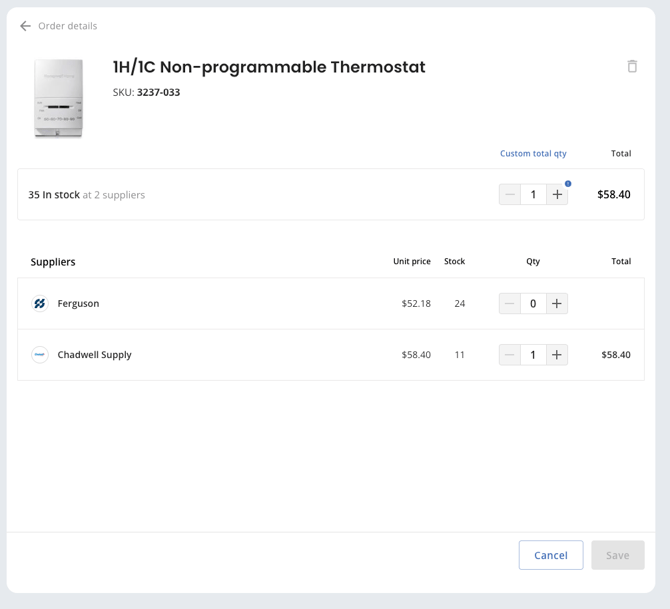The image size is (670, 609).
Task: Go back using the arrow icon
Action: 25,26
